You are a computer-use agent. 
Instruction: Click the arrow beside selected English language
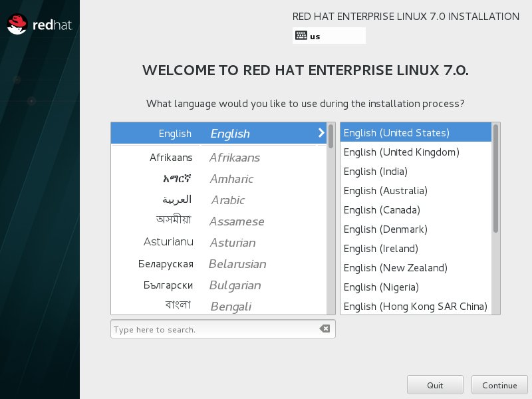click(x=321, y=133)
